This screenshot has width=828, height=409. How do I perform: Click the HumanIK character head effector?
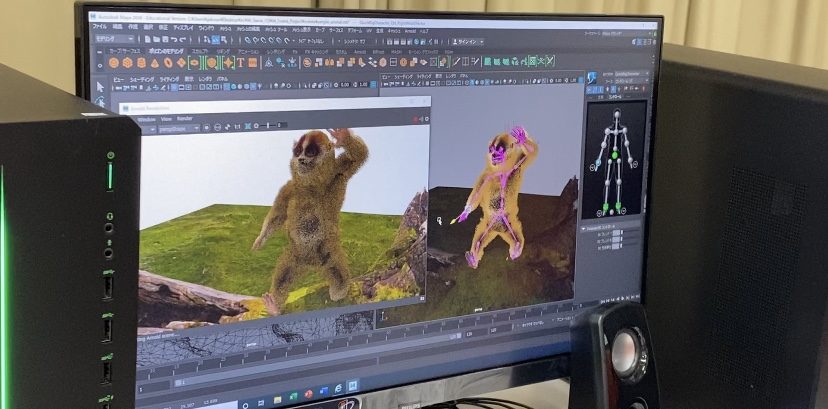(615, 113)
